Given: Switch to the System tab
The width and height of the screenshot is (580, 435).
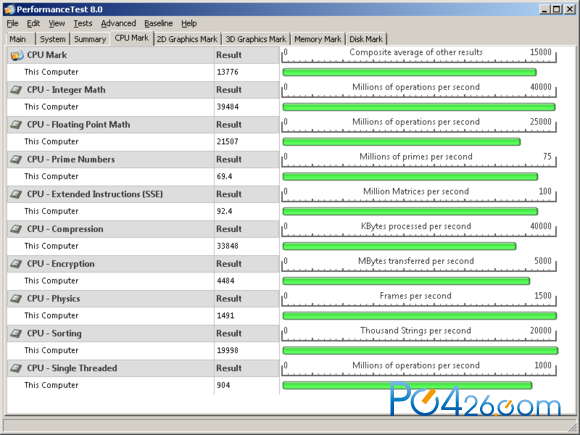Looking at the screenshot, I should click(53, 39).
